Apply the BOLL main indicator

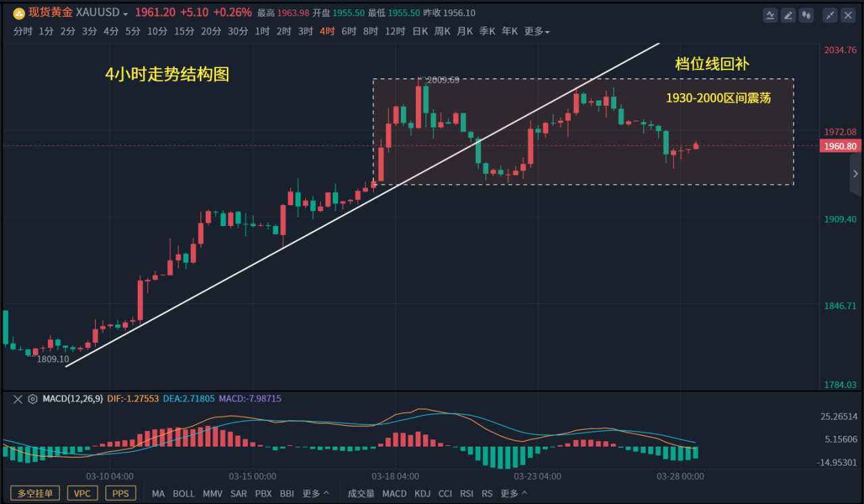(x=184, y=493)
